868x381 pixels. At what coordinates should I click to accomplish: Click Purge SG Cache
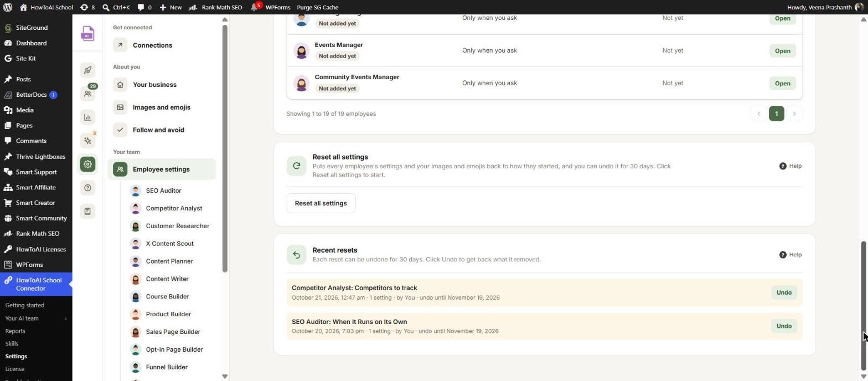pos(318,7)
